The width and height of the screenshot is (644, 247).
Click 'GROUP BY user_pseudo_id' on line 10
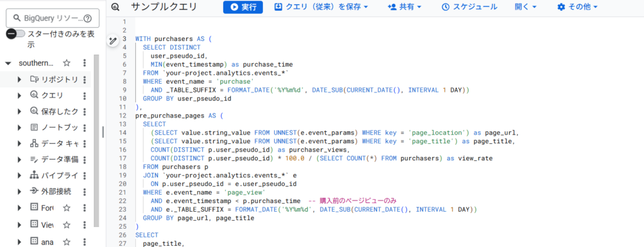point(187,99)
